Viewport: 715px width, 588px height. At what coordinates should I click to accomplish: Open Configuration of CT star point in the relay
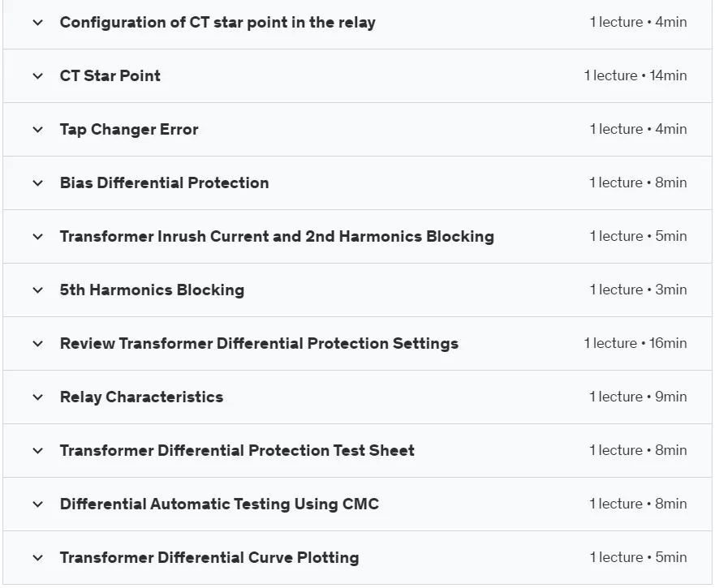click(x=218, y=23)
